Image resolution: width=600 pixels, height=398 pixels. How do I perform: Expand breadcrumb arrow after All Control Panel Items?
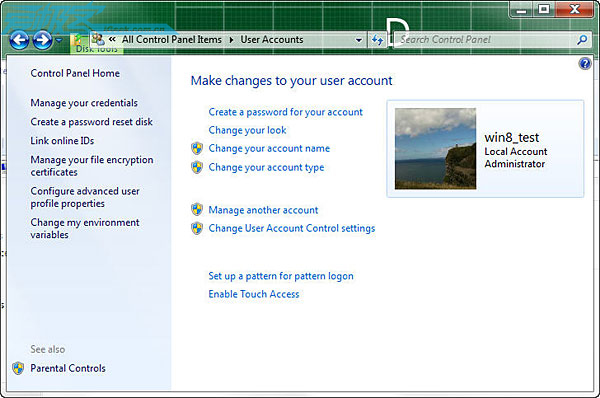pyautogui.click(x=231, y=40)
